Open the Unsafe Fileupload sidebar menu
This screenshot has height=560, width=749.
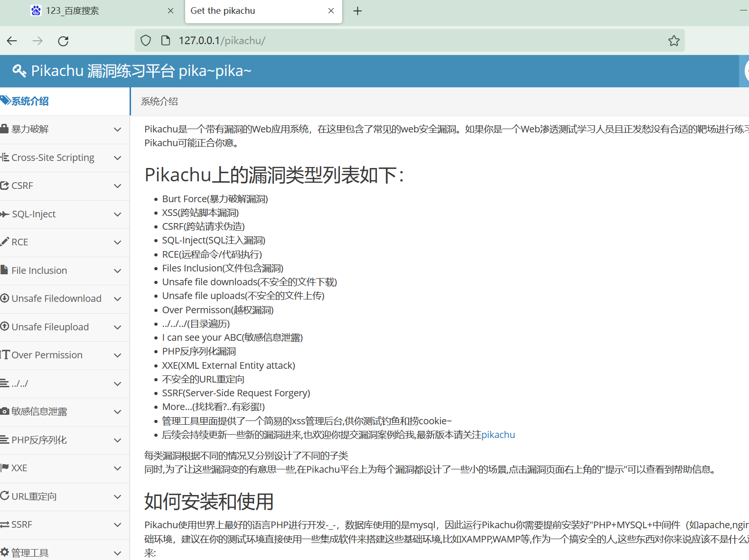65,327
